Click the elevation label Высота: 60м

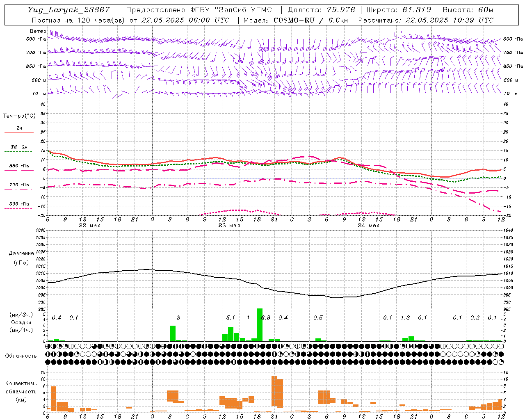pos(468,10)
